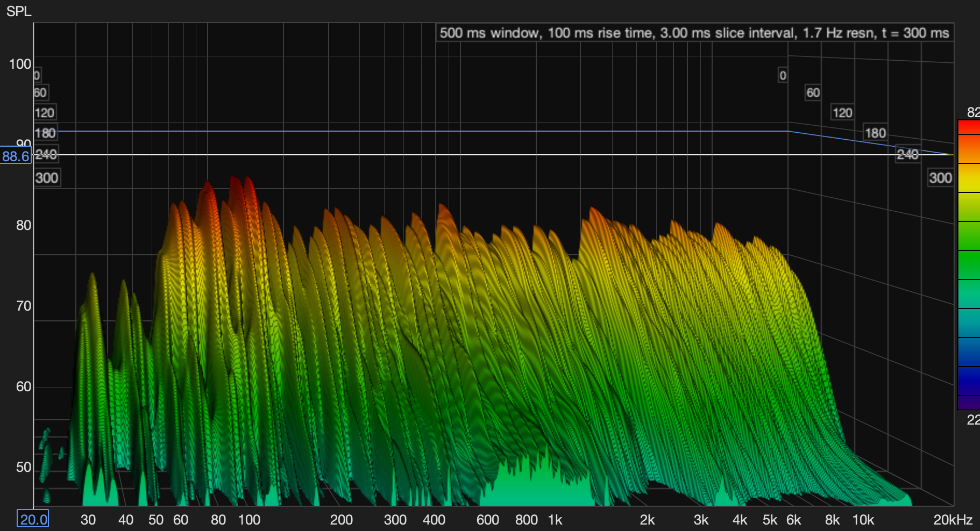The image size is (980, 531).
Task: Select the 0 ms label on right time axis
Action: click(783, 75)
